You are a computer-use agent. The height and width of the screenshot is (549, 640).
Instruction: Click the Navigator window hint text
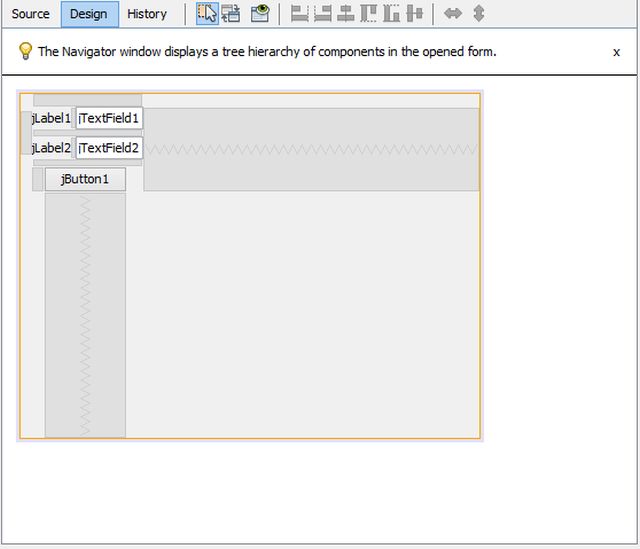pos(267,52)
